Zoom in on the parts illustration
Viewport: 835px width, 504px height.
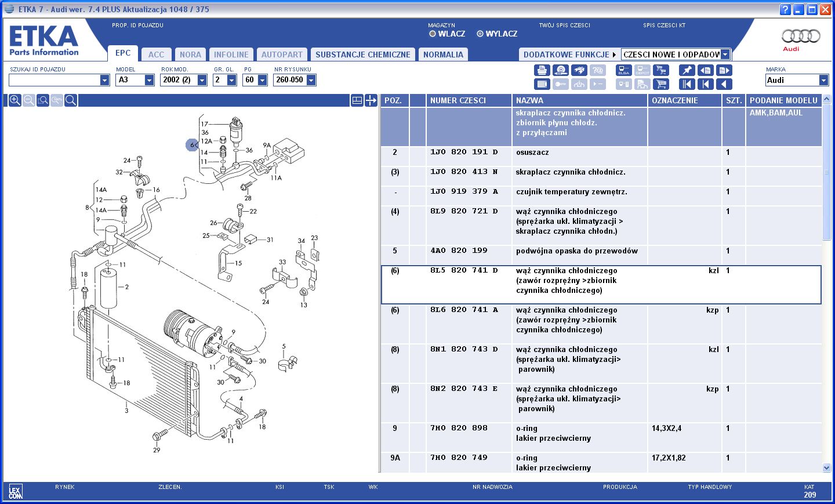tap(15, 100)
